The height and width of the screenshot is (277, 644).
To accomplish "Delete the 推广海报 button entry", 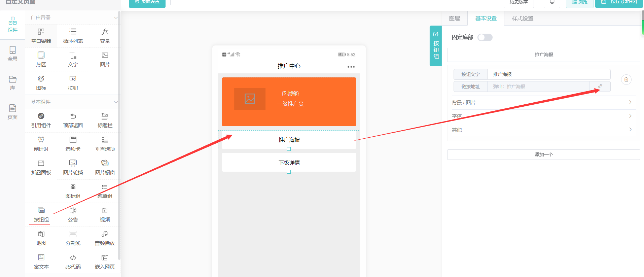I will click(x=626, y=79).
